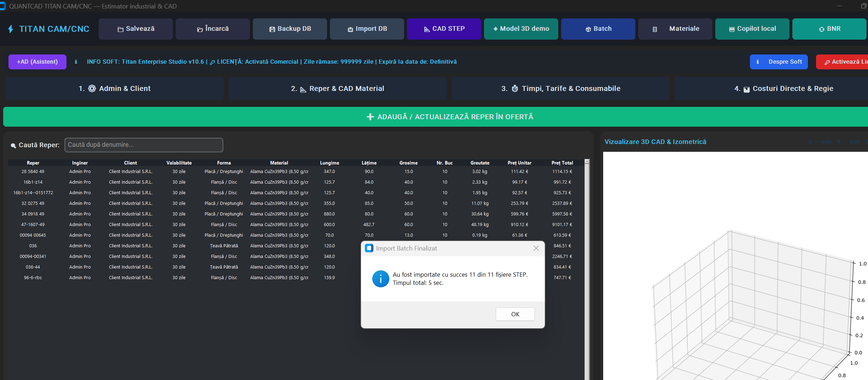Click the clipboard icon on Materiale
Image resolution: width=868 pixels, height=380 pixels.
coord(655,29)
